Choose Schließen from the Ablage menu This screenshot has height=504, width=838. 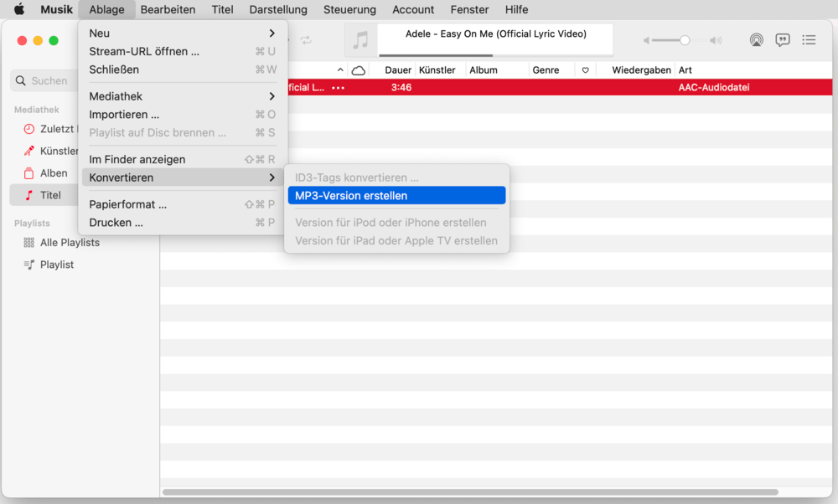click(x=182, y=69)
